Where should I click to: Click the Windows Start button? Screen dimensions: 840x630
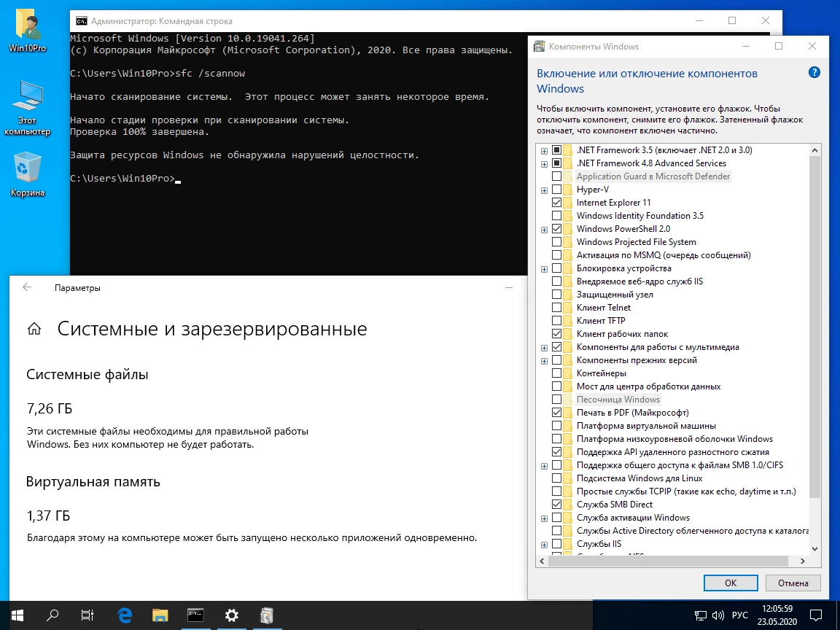[17, 615]
